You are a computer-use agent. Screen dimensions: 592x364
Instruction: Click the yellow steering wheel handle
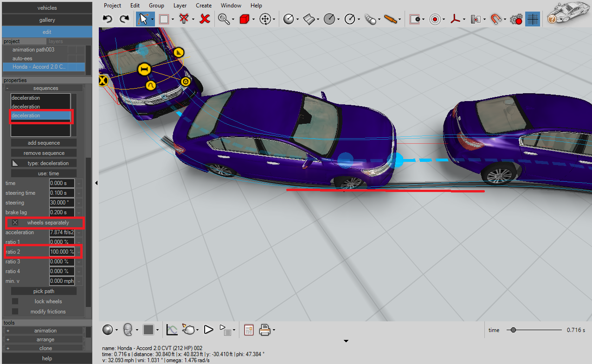[x=186, y=82]
